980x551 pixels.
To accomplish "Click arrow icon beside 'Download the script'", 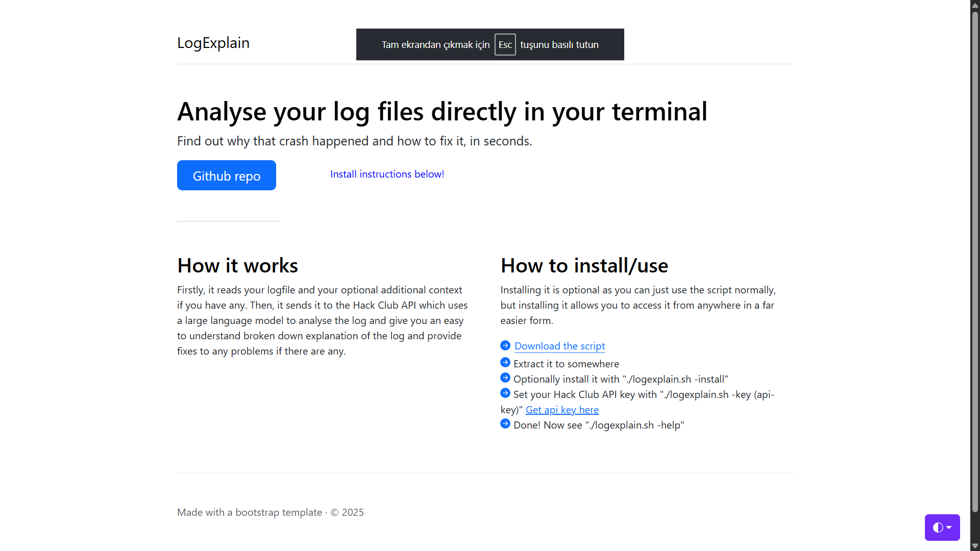I will click(x=505, y=345).
